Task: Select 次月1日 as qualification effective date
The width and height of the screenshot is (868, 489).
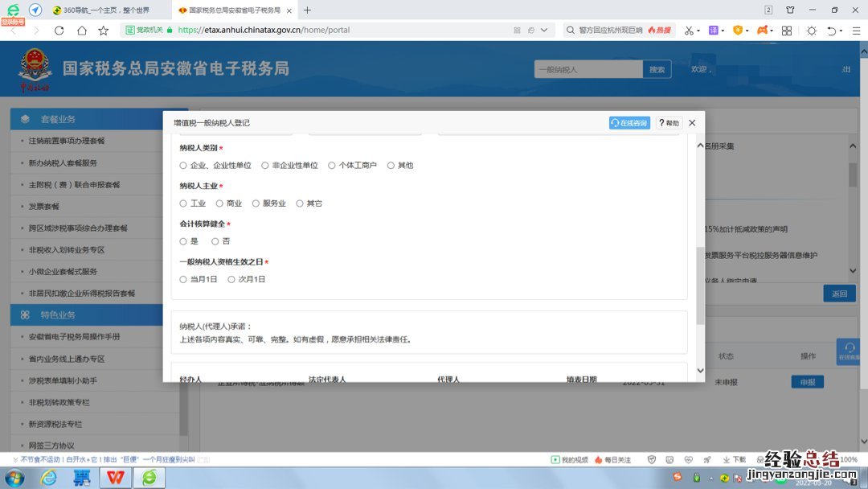Action: click(x=231, y=279)
